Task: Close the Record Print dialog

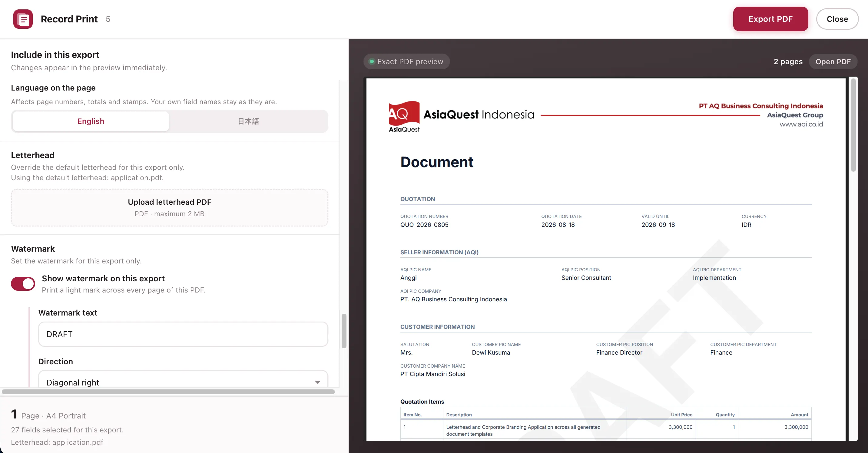Action: 837,19
